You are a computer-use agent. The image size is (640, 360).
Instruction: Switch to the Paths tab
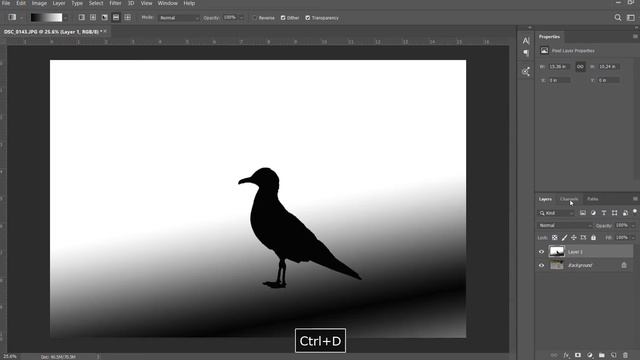click(x=593, y=199)
